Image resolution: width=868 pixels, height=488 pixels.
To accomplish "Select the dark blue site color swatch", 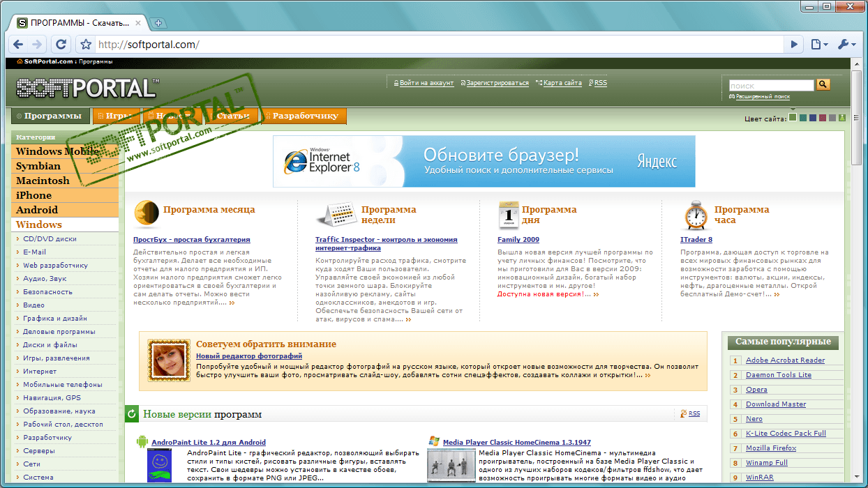I will click(813, 118).
